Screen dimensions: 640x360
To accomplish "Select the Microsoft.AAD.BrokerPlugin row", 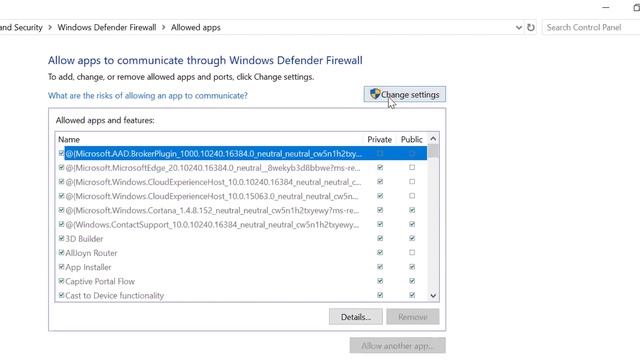I will [242, 153].
